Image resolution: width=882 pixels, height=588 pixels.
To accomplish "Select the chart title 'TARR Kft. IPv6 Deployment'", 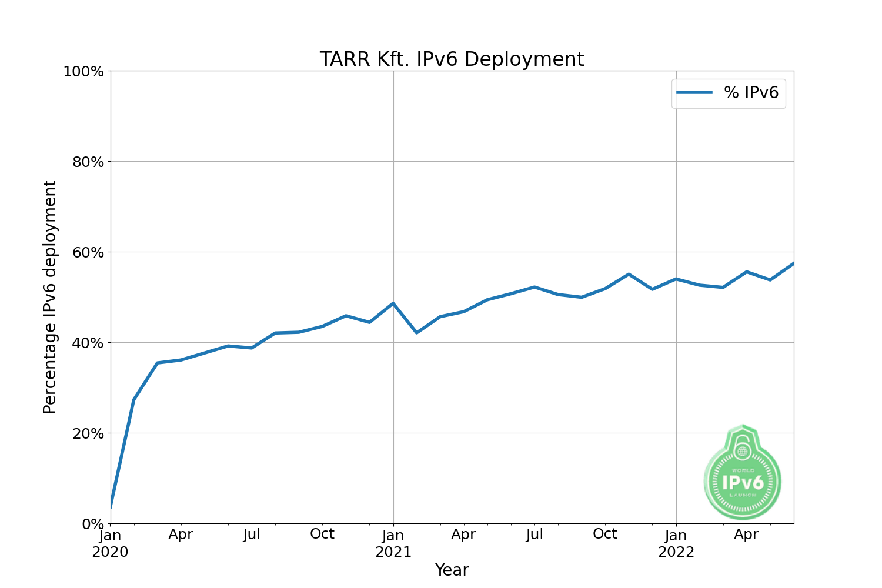I will point(452,59).
